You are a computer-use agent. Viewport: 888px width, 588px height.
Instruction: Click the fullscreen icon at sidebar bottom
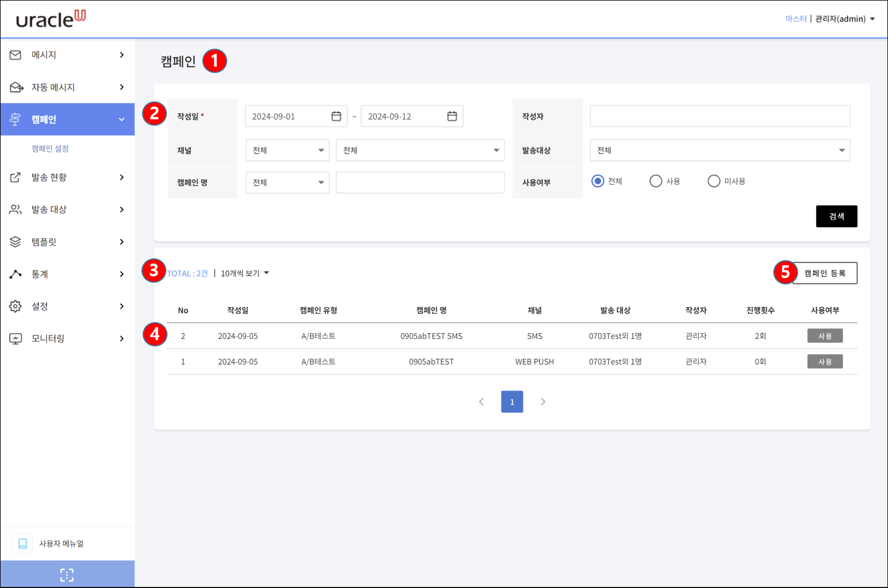[x=67, y=575]
